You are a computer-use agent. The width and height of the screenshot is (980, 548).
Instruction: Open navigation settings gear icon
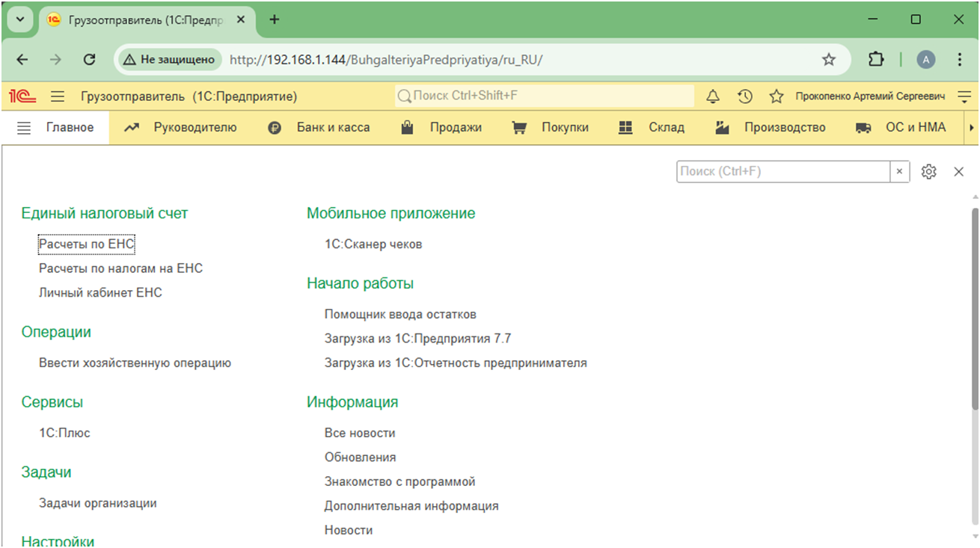pos(929,172)
